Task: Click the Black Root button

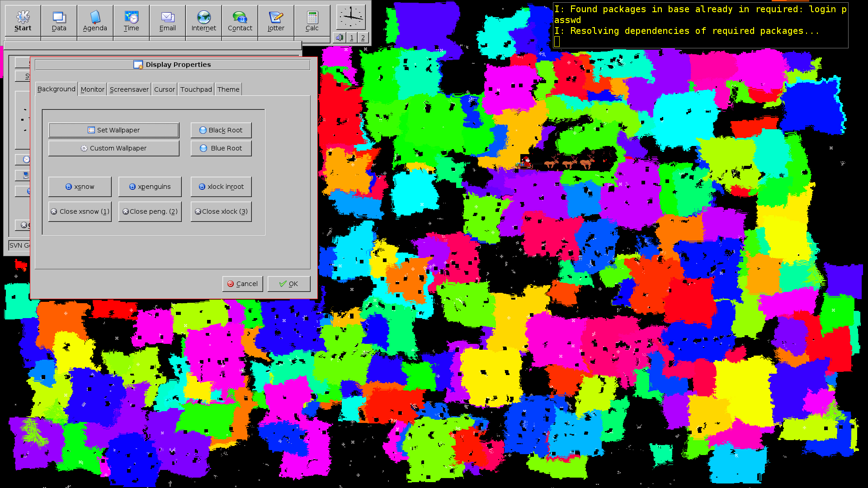Action: tap(221, 130)
